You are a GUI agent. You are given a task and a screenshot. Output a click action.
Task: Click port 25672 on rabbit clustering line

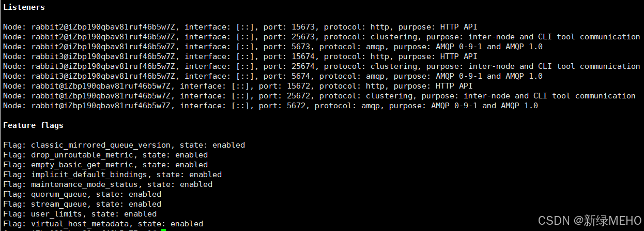click(299, 96)
